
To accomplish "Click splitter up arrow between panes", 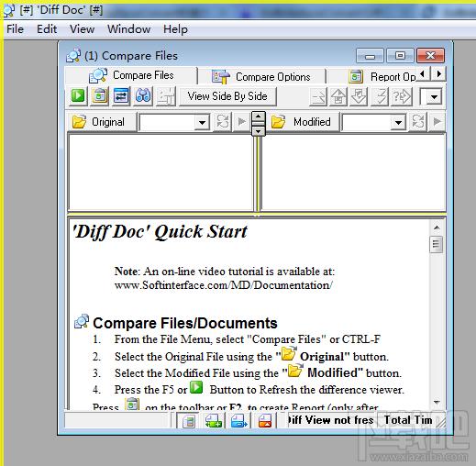I will [259, 116].
